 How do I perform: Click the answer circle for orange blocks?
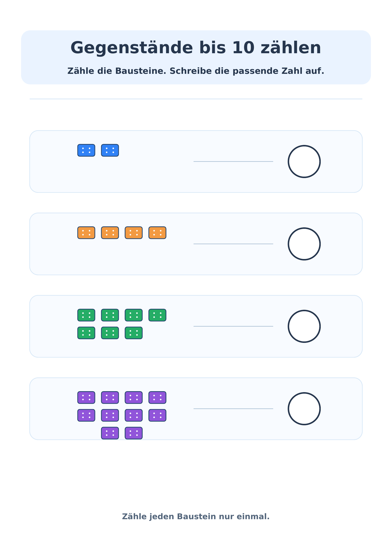tap(304, 244)
